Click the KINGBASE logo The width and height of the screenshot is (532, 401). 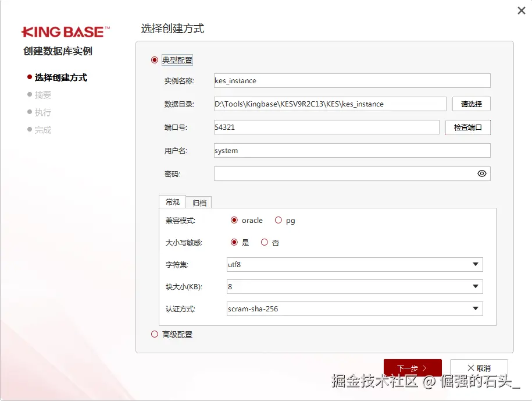(x=66, y=32)
